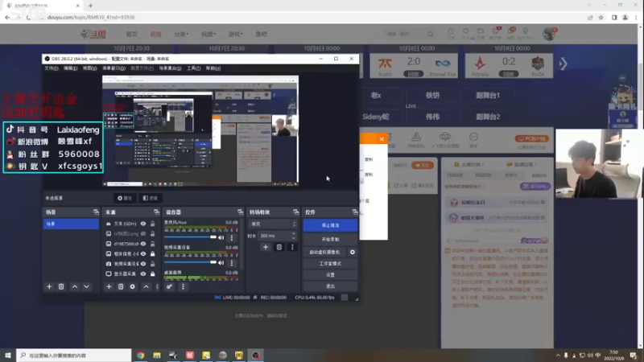Open source 滤镜 filters button
The image size is (644, 362).
click(x=151, y=198)
